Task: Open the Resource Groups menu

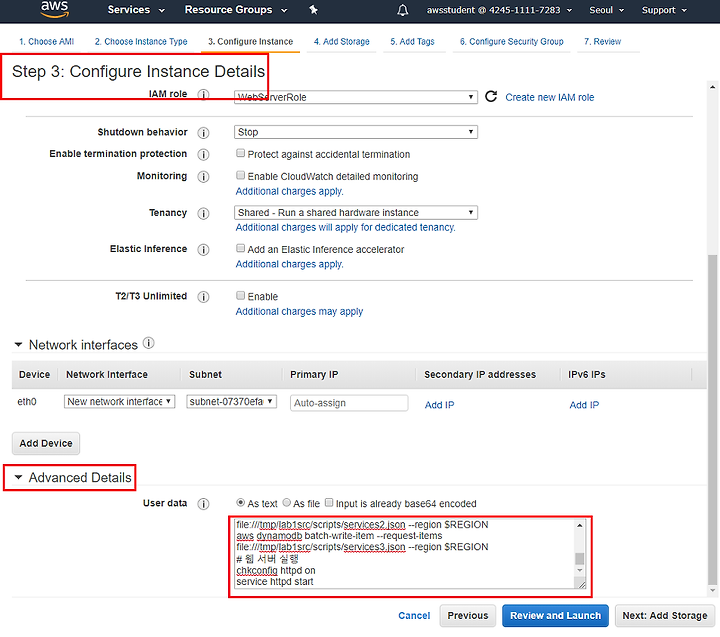Action: (236, 10)
